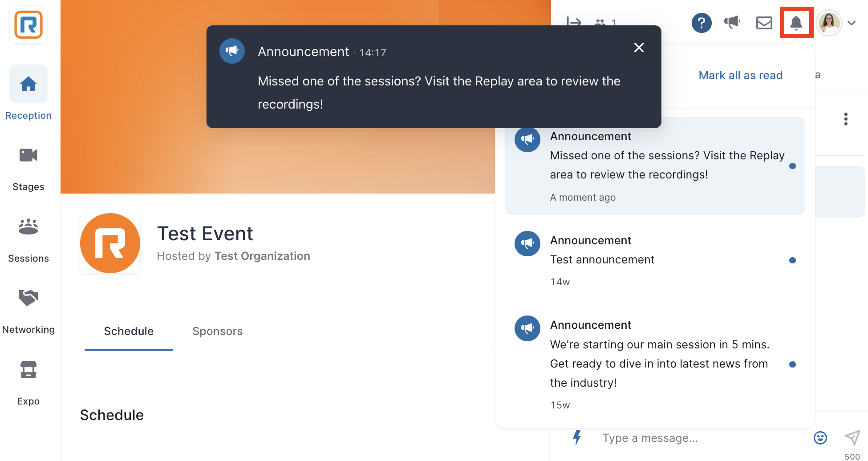The image size is (868, 461).
Task: Collapse the side panel arrow icon
Action: (x=574, y=22)
